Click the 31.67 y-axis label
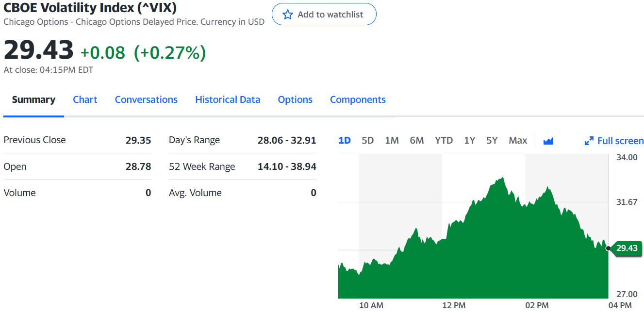Image resolution: width=644 pixels, height=313 pixels. pyautogui.click(x=627, y=202)
